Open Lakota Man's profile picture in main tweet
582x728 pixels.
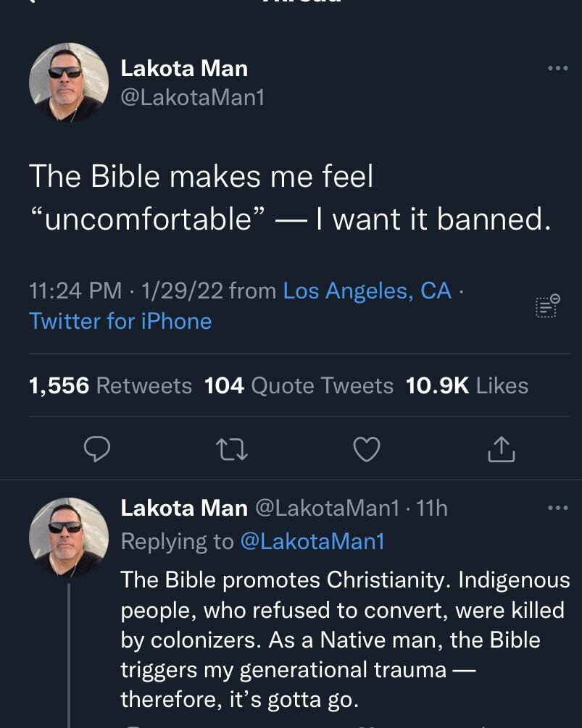pyautogui.click(x=68, y=82)
